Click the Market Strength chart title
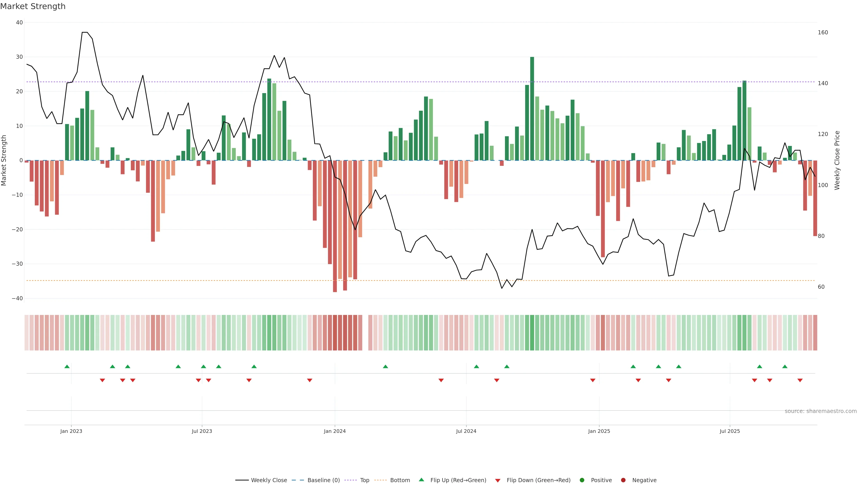868x488 pixels. pos(33,6)
